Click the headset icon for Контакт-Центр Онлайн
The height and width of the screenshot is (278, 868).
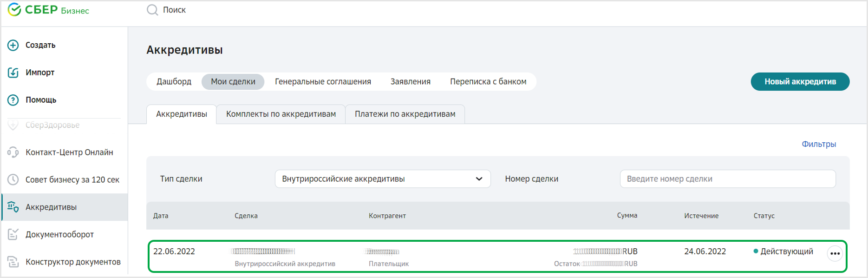[13, 152]
